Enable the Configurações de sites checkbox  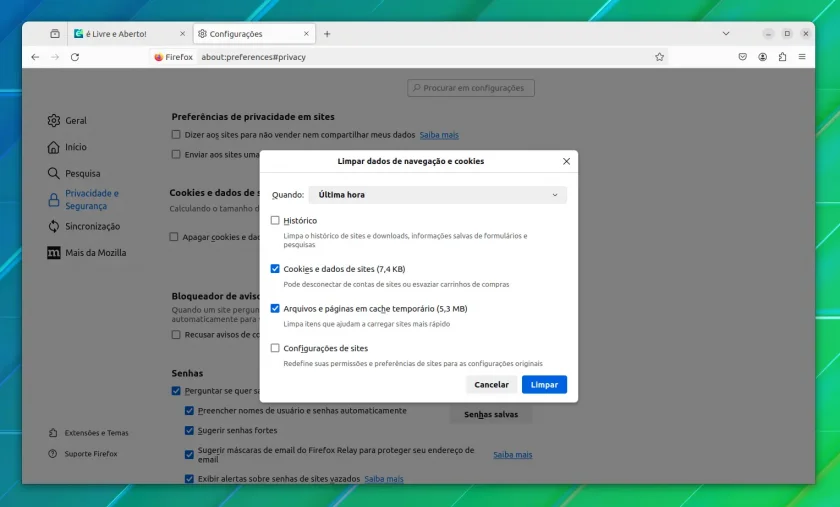[x=275, y=348]
